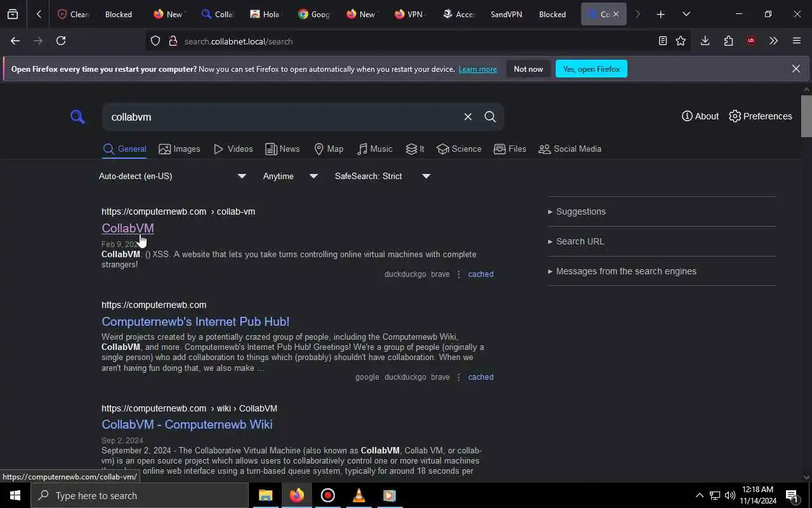
Task: Open the Anytime time range dropdown
Action: [x=290, y=176]
